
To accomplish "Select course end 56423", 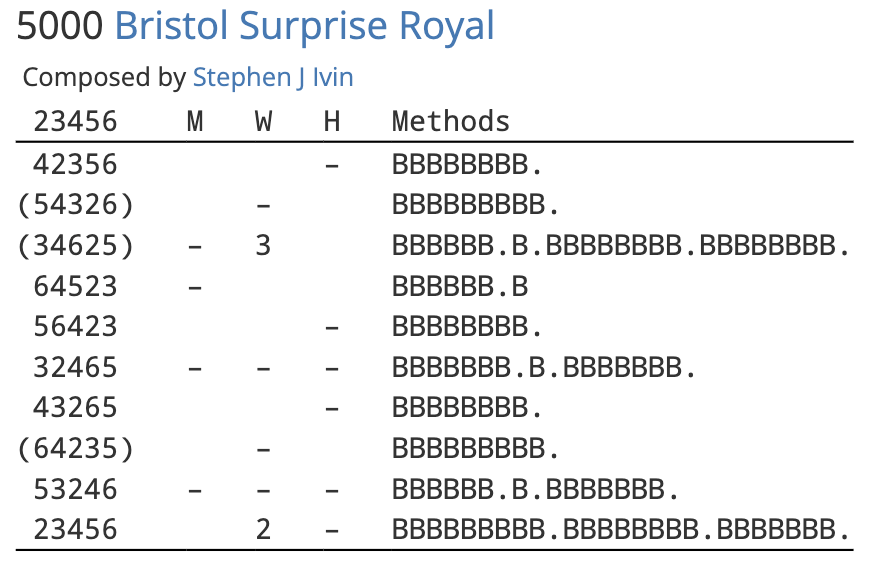I will click(75, 327).
